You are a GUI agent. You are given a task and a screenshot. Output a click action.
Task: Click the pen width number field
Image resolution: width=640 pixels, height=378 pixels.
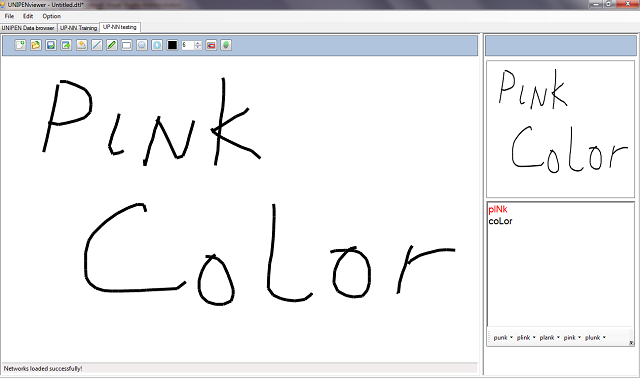pyautogui.click(x=188, y=45)
